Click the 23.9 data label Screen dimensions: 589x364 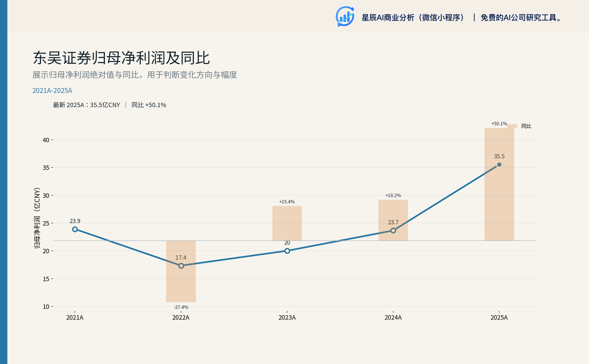(75, 221)
